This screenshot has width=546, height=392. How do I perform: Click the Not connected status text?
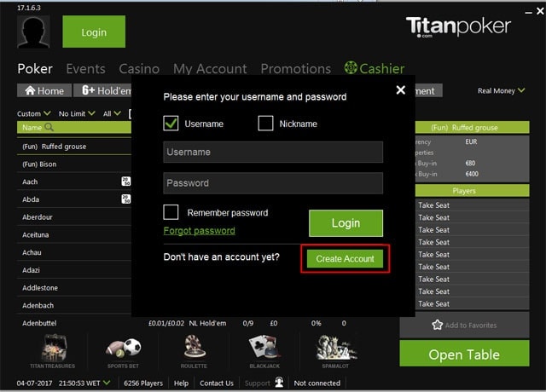coord(317,383)
